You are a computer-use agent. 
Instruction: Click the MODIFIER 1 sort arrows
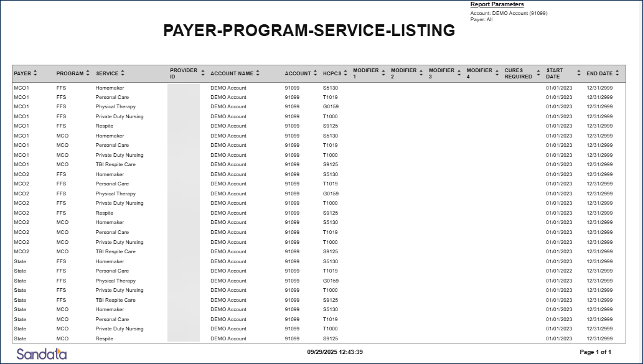[383, 73]
